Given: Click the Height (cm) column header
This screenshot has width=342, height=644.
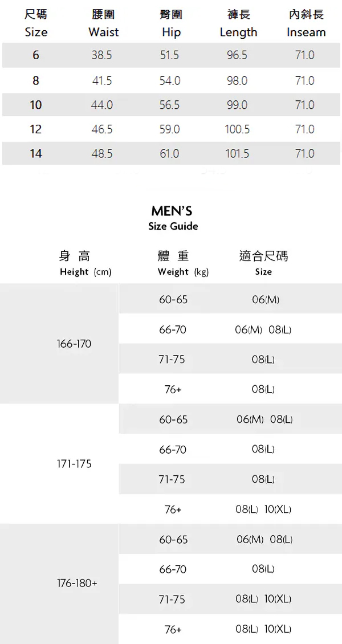Looking at the screenshot, I should (85, 263).
